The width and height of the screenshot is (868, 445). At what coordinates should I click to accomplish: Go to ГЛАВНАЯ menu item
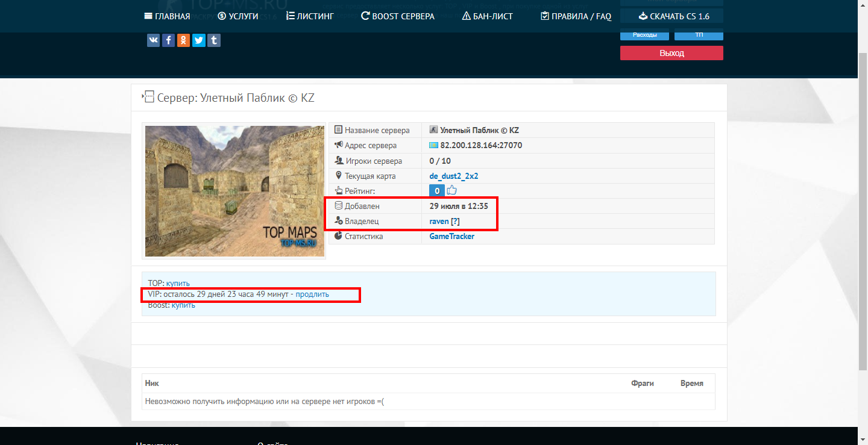click(x=168, y=16)
